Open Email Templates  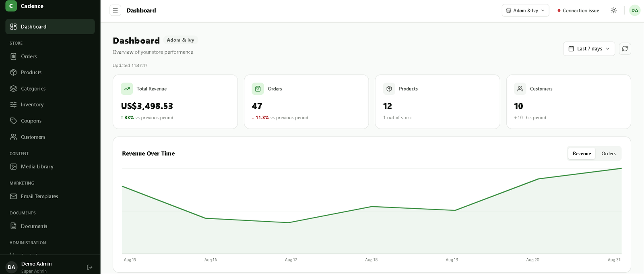tap(50, 196)
